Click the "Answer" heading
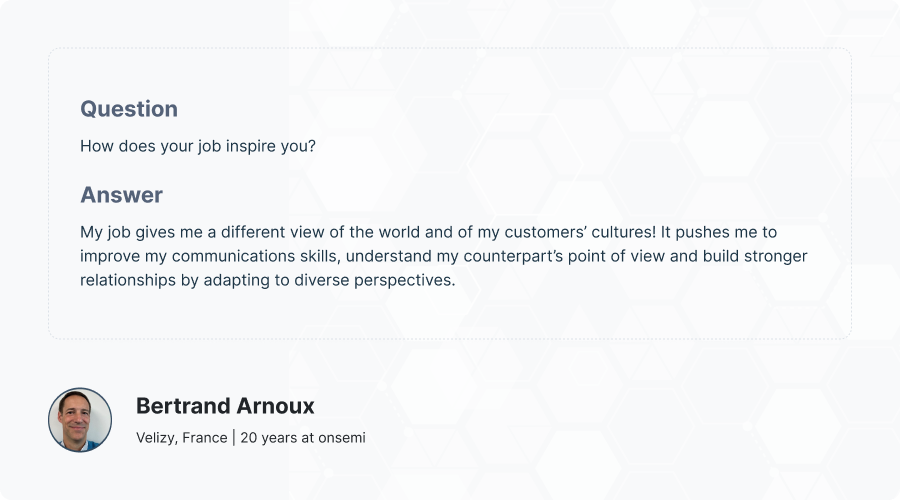 click(x=121, y=195)
